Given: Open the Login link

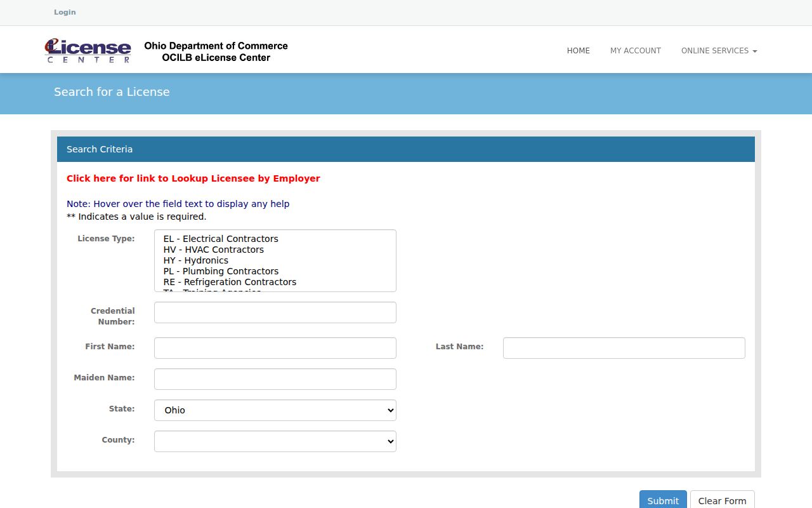Looking at the screenshot, I should (65, 12).
